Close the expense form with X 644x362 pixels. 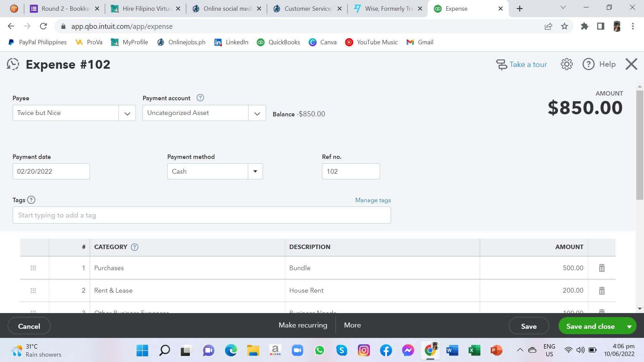tap(631, 64)
